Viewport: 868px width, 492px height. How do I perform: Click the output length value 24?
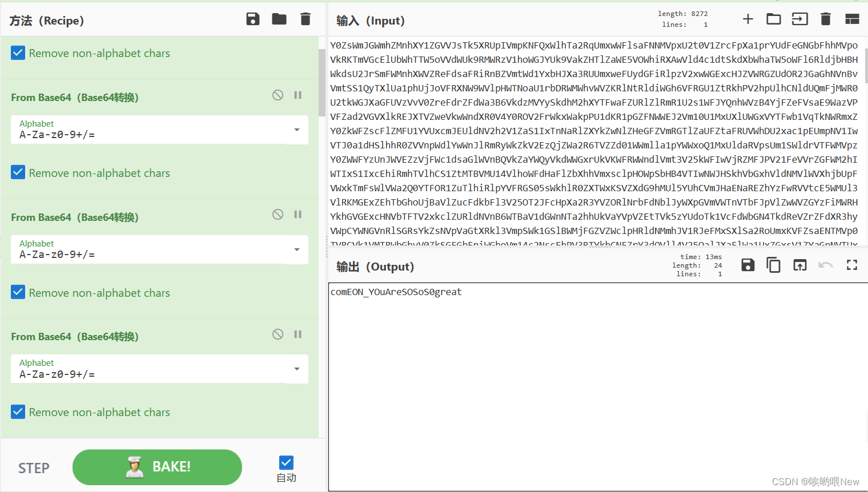pyautogui.click(x=718, y=265)
